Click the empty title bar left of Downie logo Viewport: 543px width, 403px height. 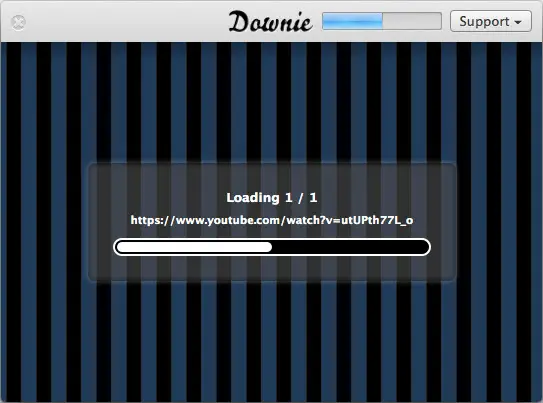(126, 22)
